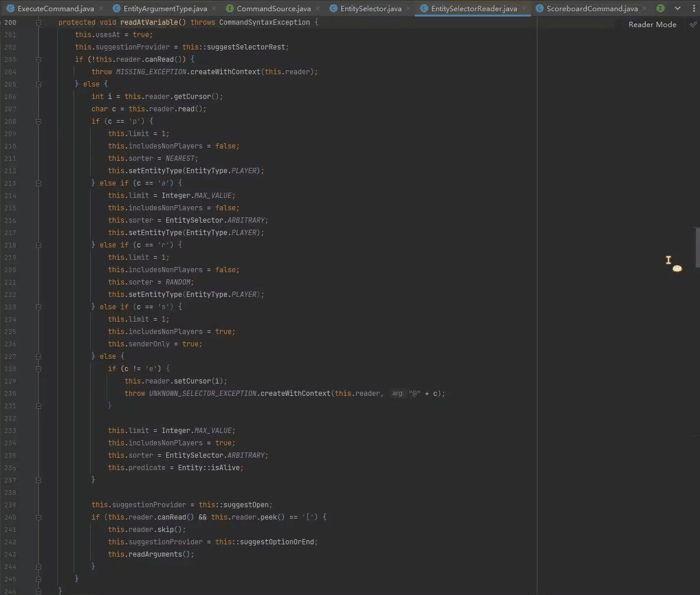Click UNKNOWN_SELECTOR_EXCEPTION on line 230
Screen dimensions: 700x595
(x=203, y=394)
